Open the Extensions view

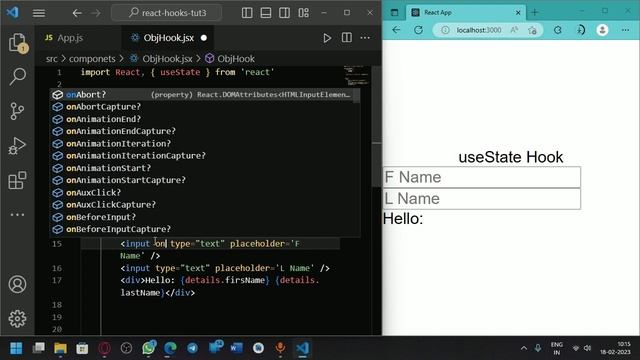point(18,180)
